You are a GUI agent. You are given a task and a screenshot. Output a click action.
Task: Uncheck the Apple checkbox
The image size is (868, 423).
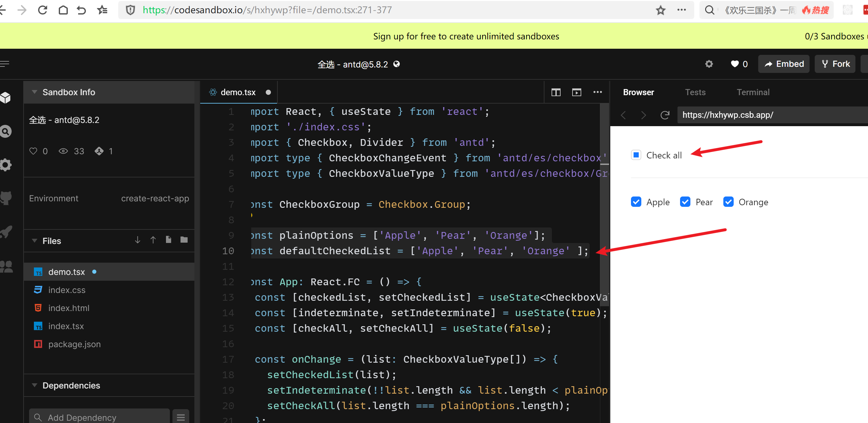pyautogui.click(x=636, y=202)
